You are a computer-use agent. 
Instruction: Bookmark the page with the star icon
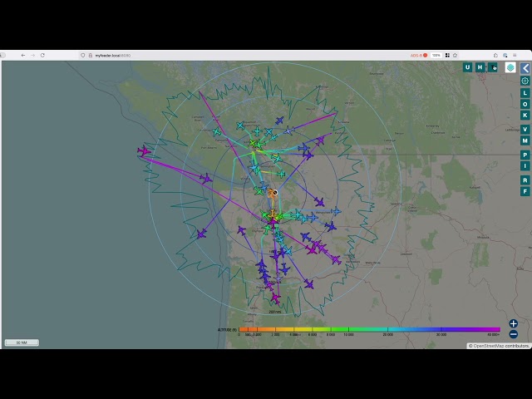(456, 56)
